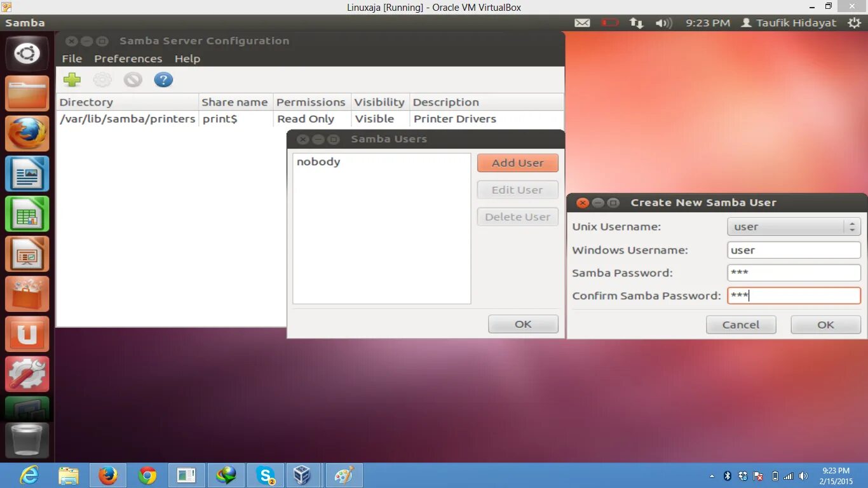Click Edit User in Samba Users
The width and height of the screenshot is (868, 488).
518,189
